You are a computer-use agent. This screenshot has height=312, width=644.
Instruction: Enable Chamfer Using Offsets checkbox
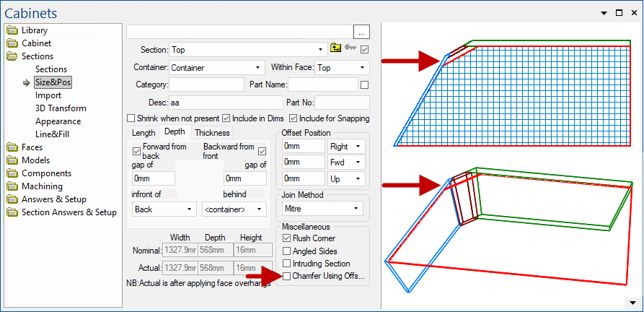tap(287, 276)
